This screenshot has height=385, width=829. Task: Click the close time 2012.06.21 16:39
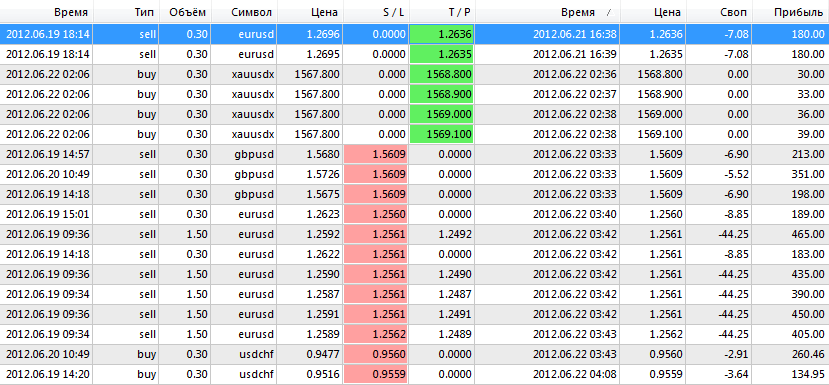tap(575, 54)
